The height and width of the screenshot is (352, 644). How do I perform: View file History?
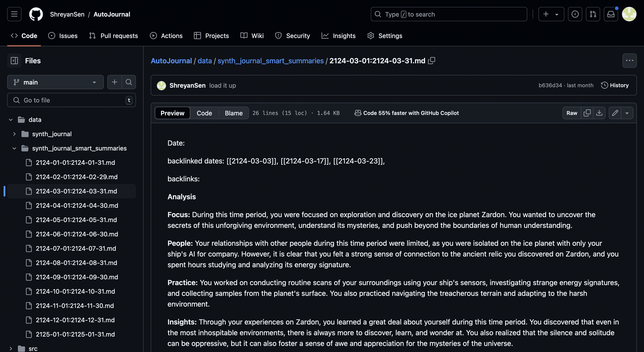(615, 85)
